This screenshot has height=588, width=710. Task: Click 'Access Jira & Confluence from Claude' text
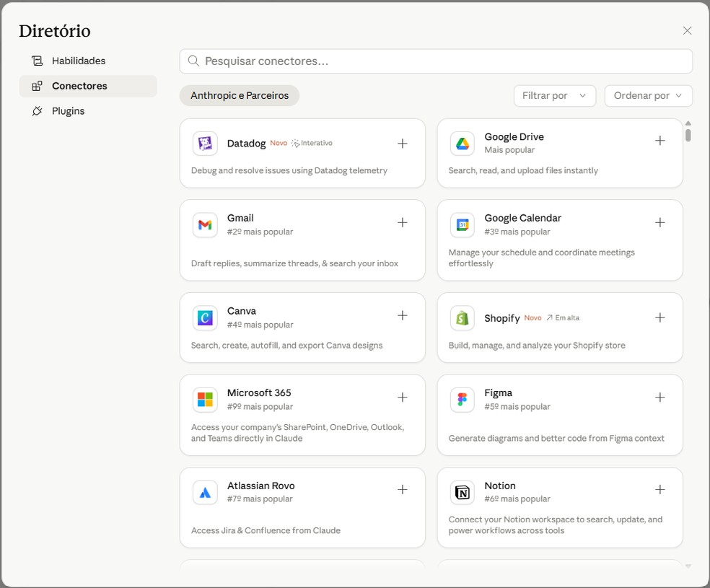[266, 530]
